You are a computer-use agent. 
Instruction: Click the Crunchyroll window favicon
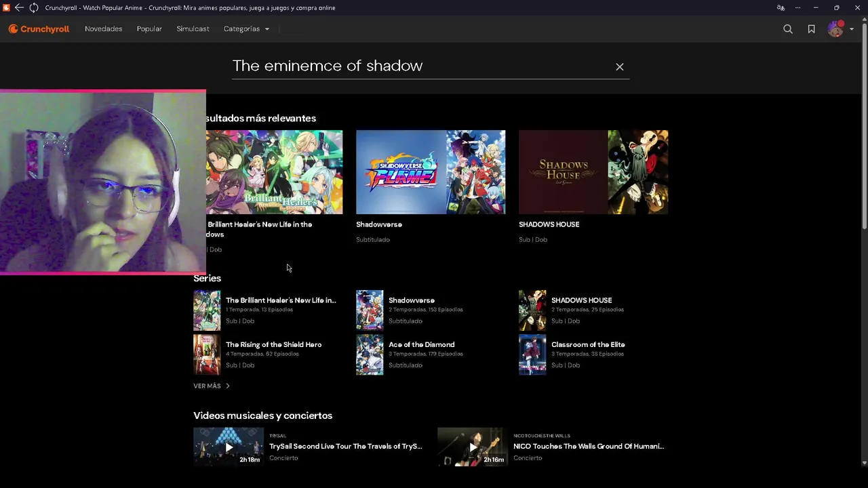[x=6, y=7]
